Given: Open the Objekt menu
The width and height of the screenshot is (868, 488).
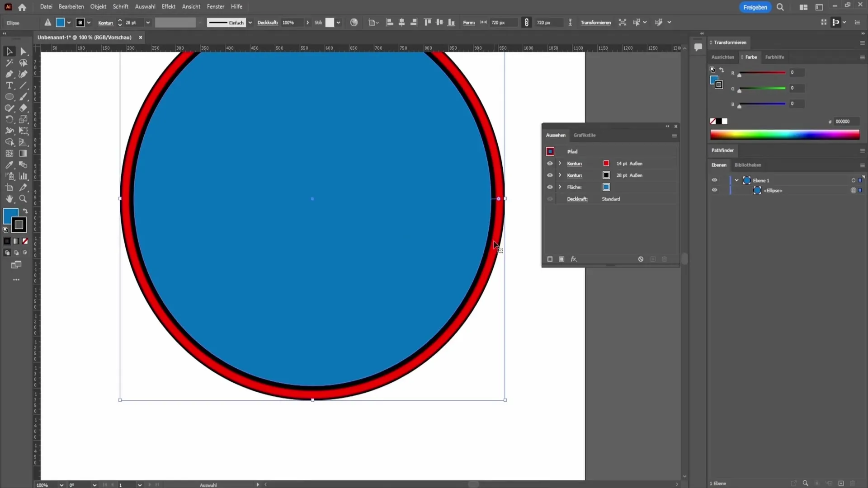Looking at the screenshot, I should coord(98,7).
